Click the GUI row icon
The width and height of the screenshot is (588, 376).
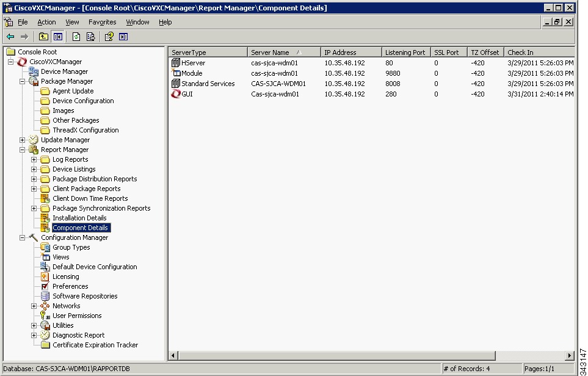click(175, 94)
